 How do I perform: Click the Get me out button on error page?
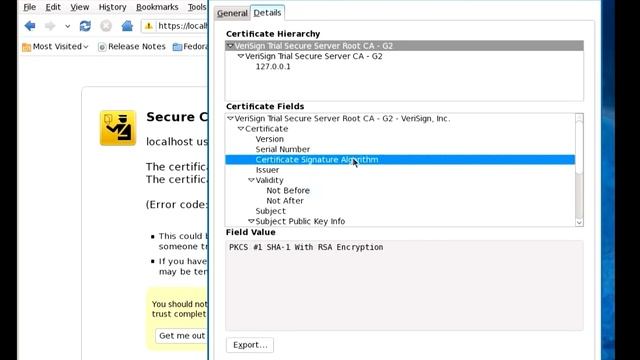(181, 336)
